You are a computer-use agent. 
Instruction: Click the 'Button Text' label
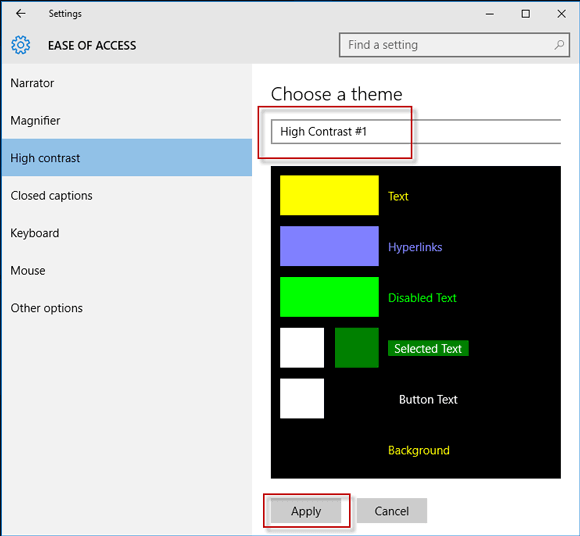[428, 400]
